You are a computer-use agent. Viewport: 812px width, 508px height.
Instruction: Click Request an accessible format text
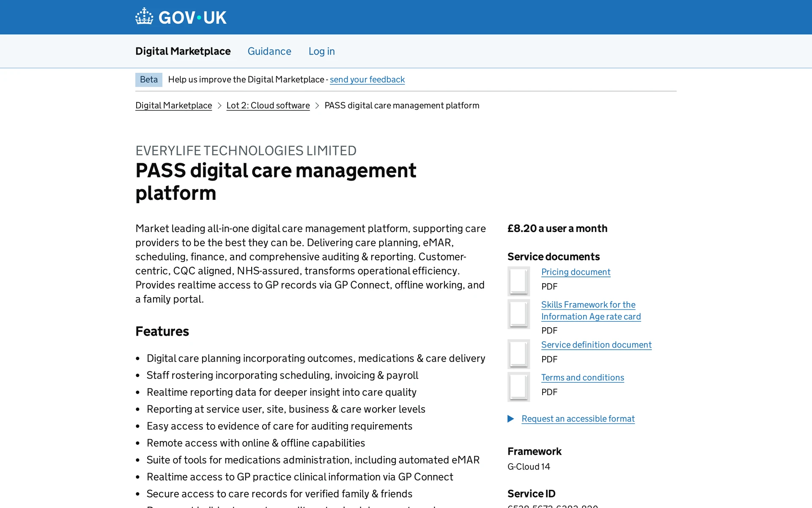click(x=578, y=419)
